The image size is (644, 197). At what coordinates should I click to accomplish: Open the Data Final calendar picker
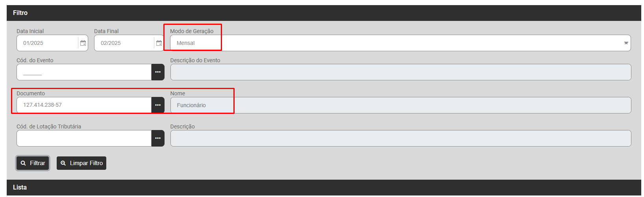tap(159, 43)
